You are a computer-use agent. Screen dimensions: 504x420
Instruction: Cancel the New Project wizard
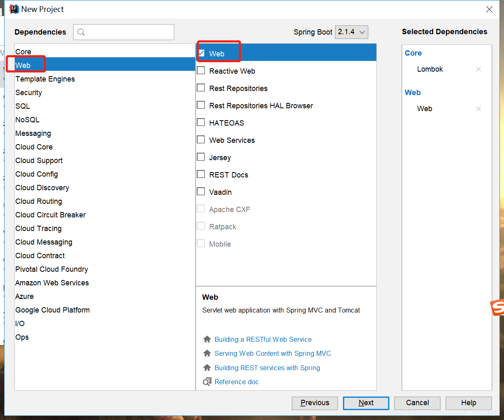coord(417,403)
